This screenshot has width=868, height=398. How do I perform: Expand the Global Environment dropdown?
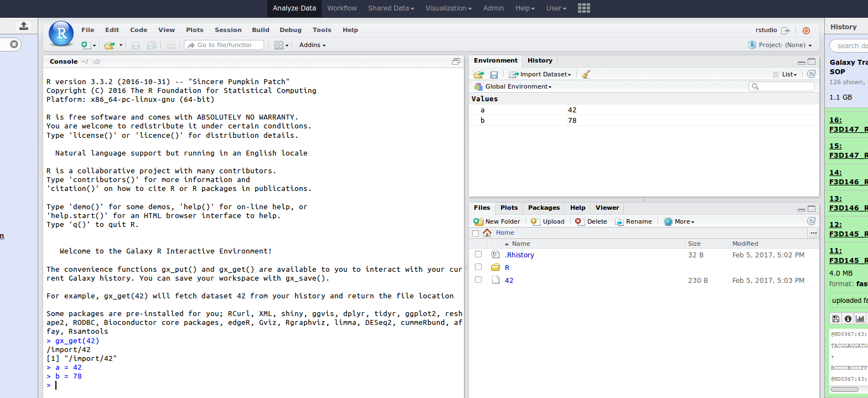tap(513, 87)
